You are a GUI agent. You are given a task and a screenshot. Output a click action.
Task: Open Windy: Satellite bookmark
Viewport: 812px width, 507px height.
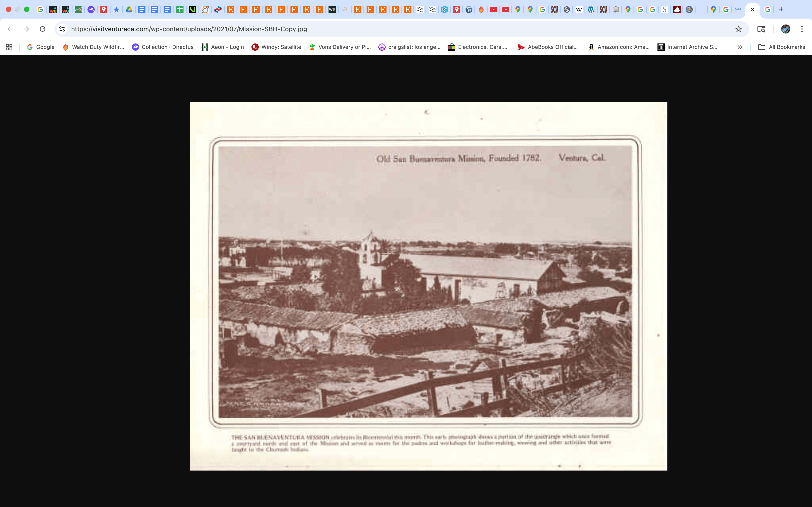(276, 47)
